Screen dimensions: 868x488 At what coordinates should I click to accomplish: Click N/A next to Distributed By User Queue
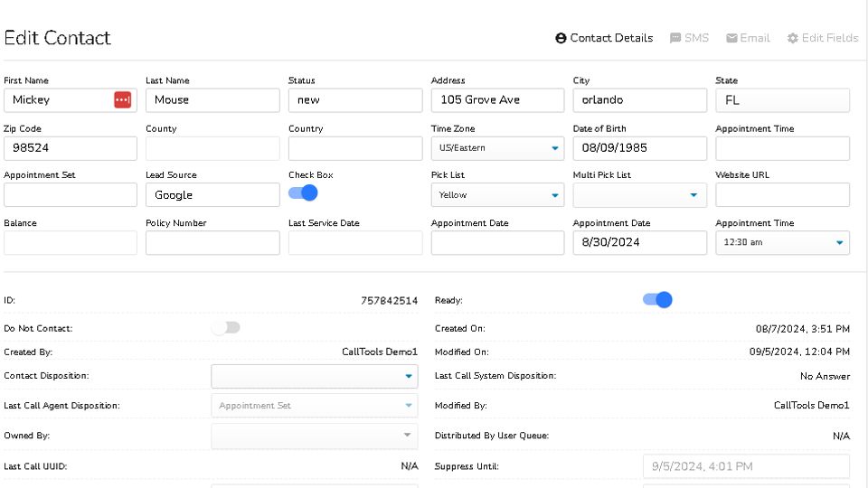tap(841, 436)
